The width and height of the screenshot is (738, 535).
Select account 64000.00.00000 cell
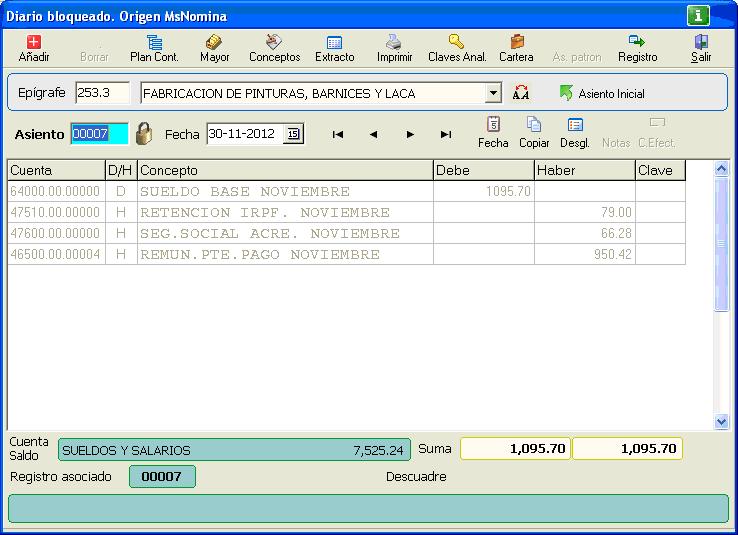56,192
